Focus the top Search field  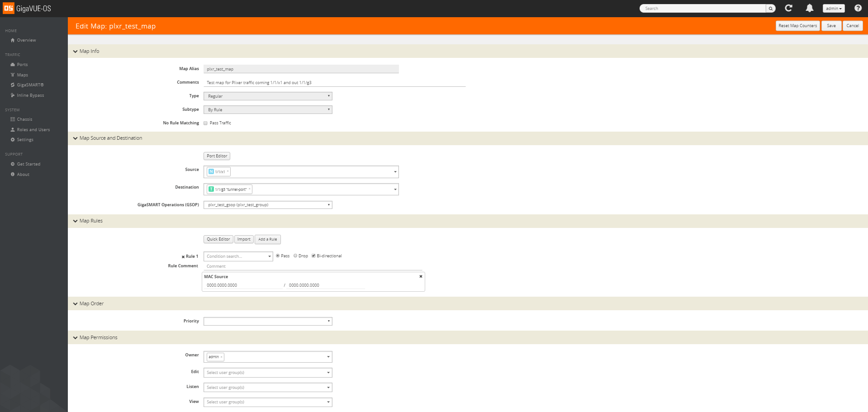[703, 9]
